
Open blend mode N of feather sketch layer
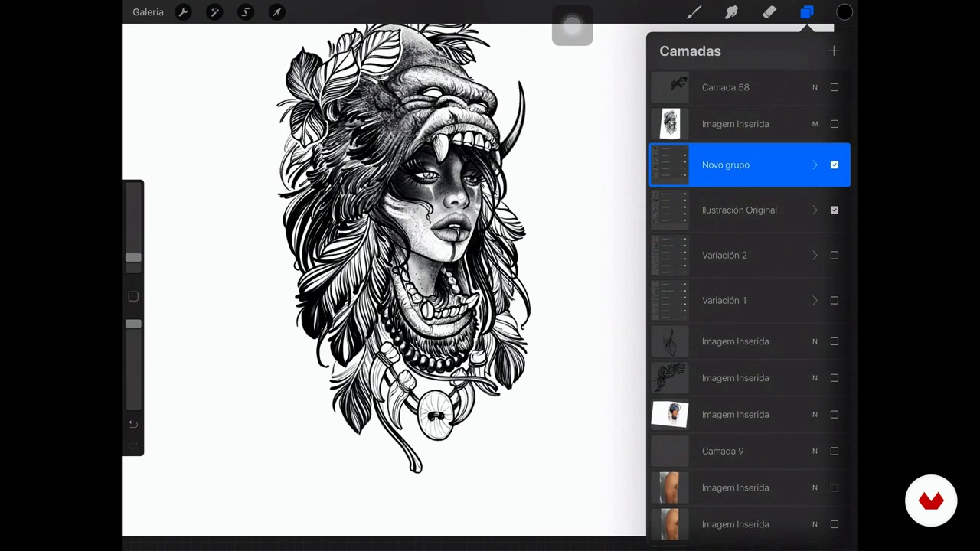(x=815, y=341)
